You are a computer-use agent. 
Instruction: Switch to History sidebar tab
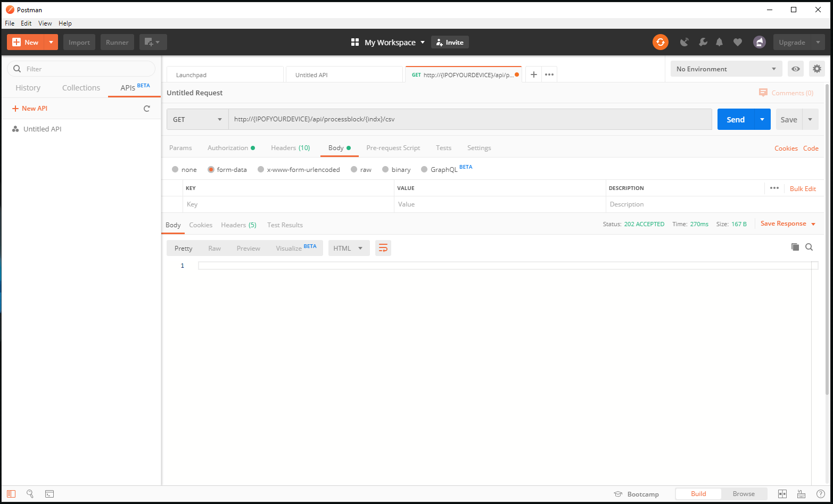[x=28, y=88]
